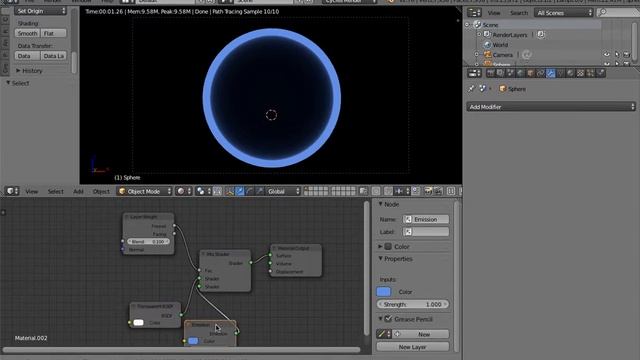Open the Texture properties tab icon
Image resolution: width=640 pixels, height=360 pixels.
[x=580, y=73]
